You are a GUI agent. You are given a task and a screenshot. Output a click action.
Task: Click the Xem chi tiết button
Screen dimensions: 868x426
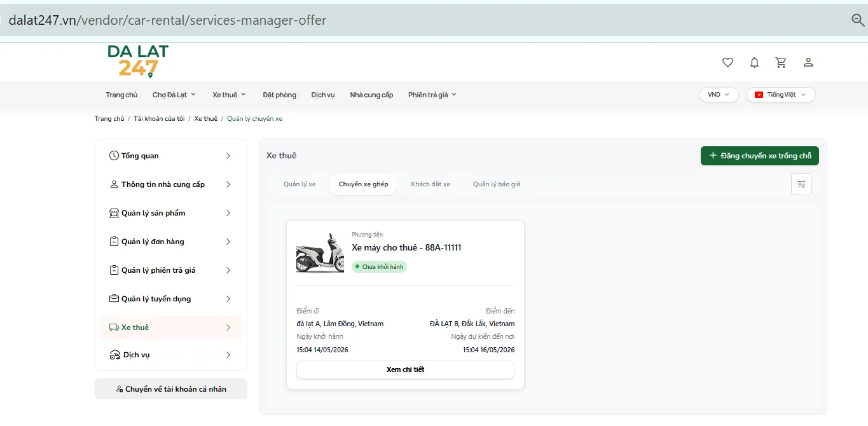[405, 369]
